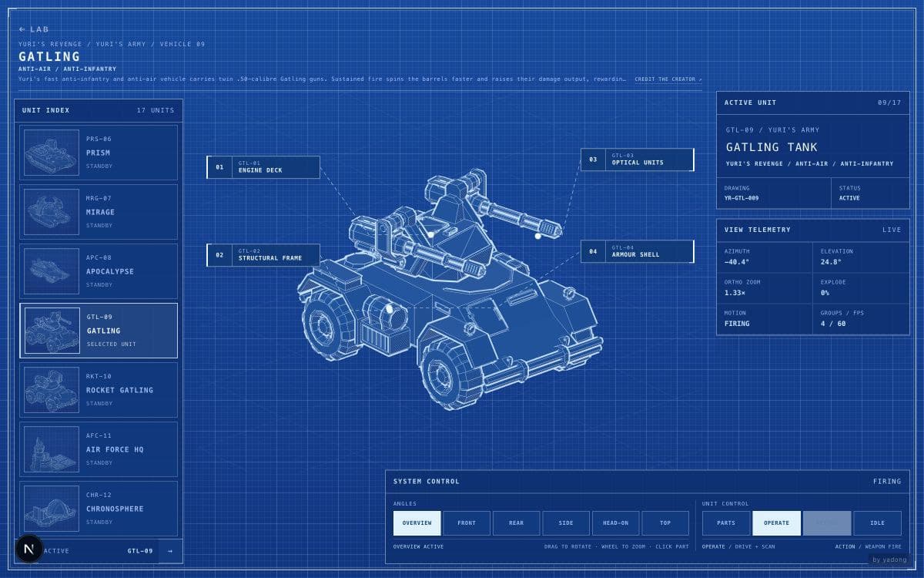This screenshot has width=924, height=578.
Task: Switch to the TOP angle
Action: pos(665,523)
